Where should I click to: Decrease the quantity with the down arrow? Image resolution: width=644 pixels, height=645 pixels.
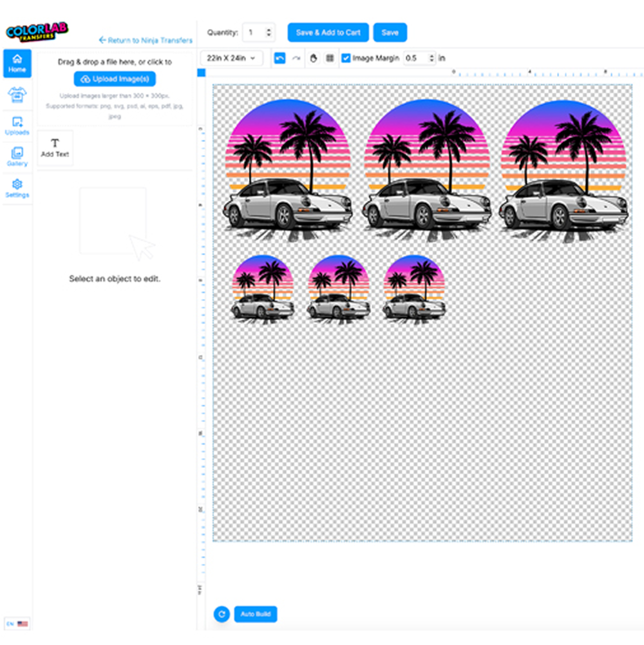click(269, 35)
